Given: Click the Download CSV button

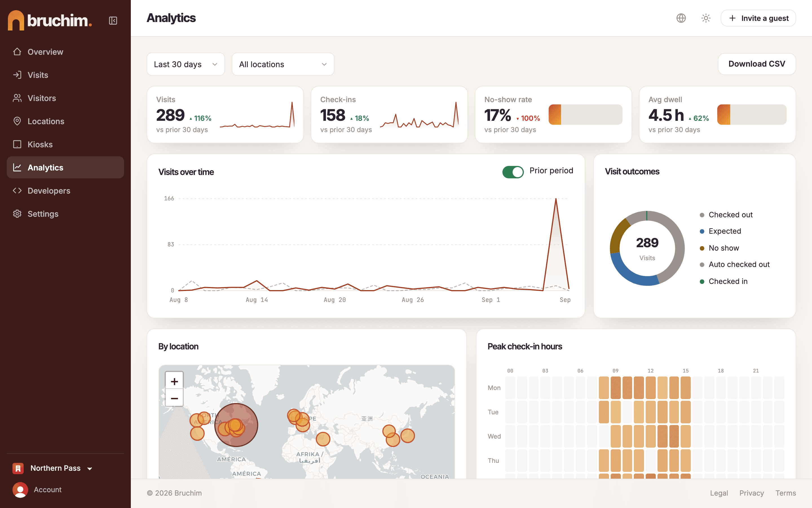Looking at the screenshot, I should (757, 64).
